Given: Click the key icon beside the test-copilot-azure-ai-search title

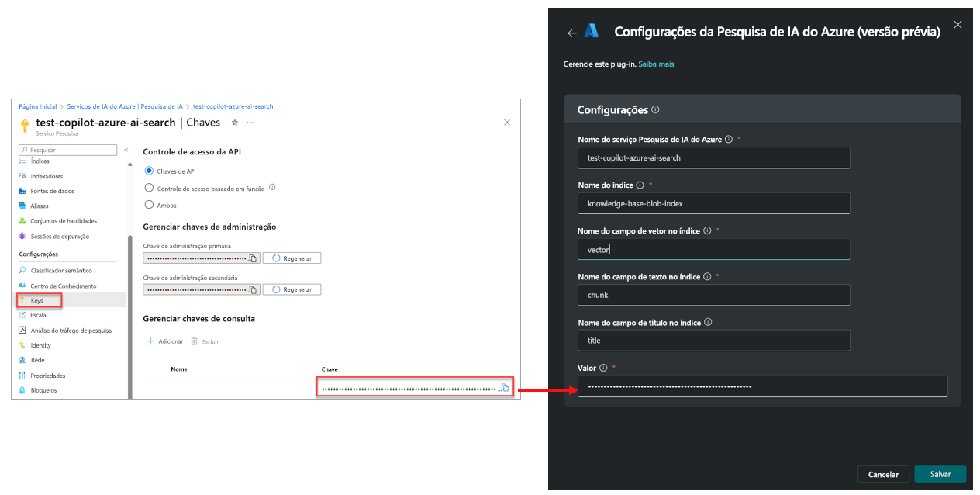Looking at the screenshot, I should 25,124.
